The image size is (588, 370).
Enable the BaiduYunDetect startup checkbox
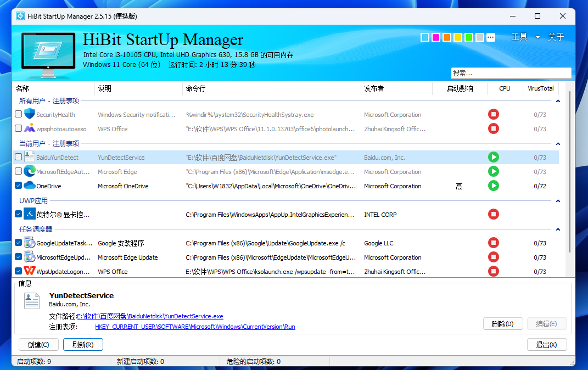click(x=18, y=156)
